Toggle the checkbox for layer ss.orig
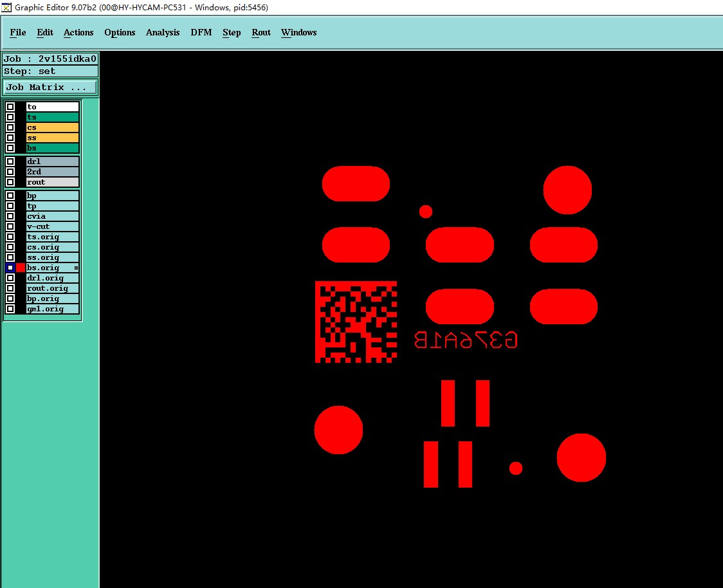The height and width of the screenshot is (588, 723). coord(10,257)
